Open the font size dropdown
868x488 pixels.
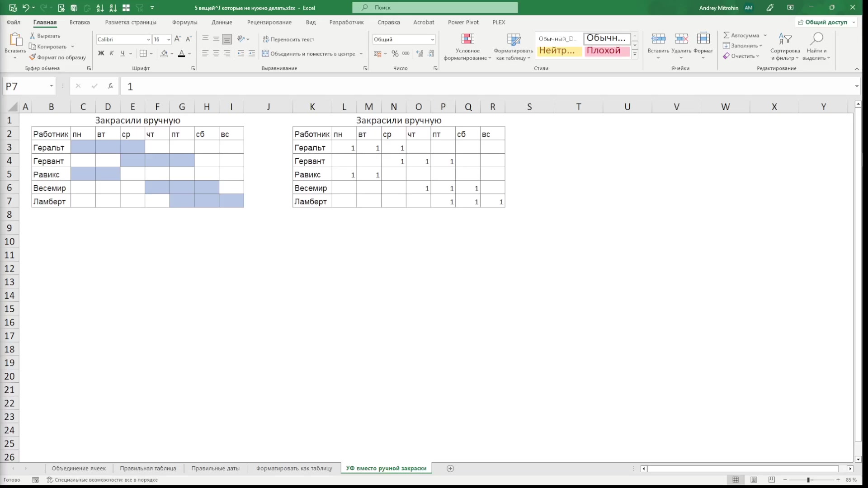click(169, 39)
